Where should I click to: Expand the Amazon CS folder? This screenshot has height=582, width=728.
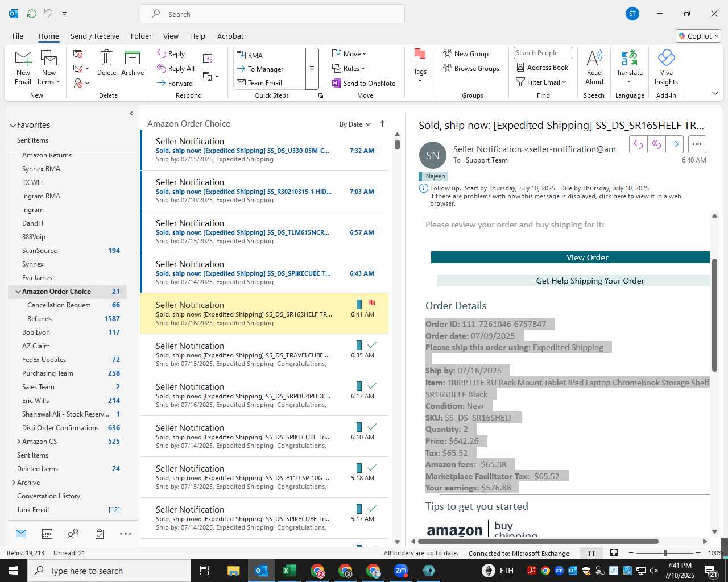tap(19, 442)
